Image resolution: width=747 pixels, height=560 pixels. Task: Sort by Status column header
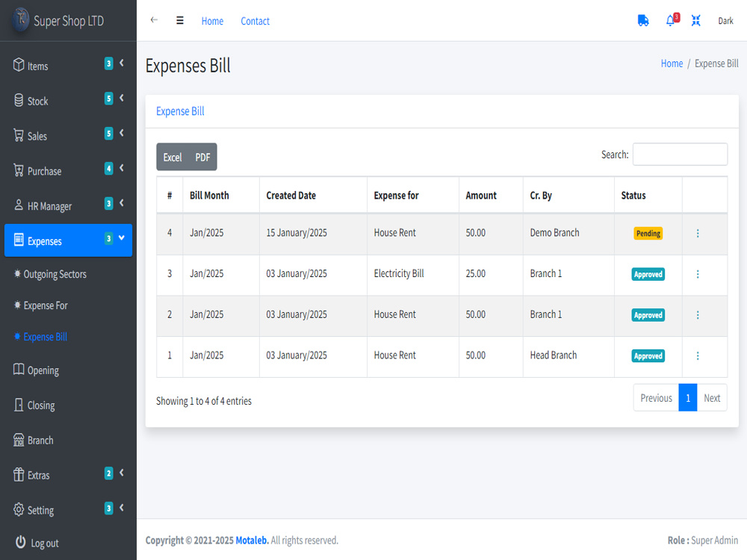point(648,195)
